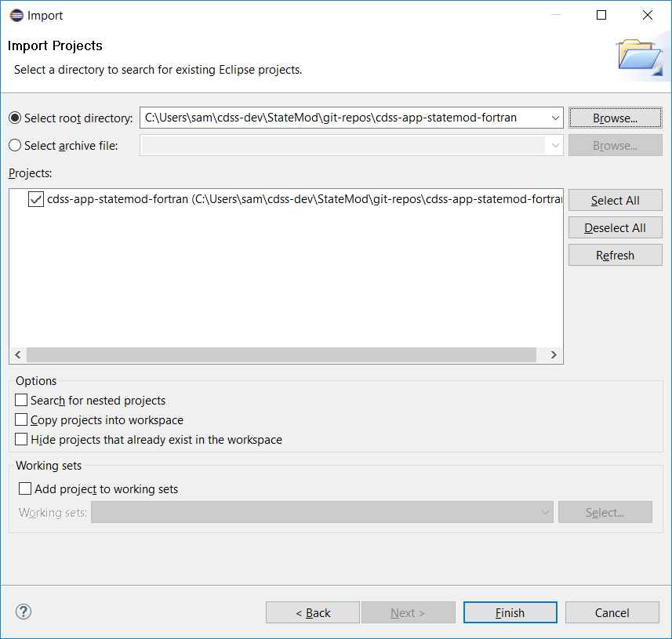Uncheck the cdss-app-statemod-fortran project

35,199
